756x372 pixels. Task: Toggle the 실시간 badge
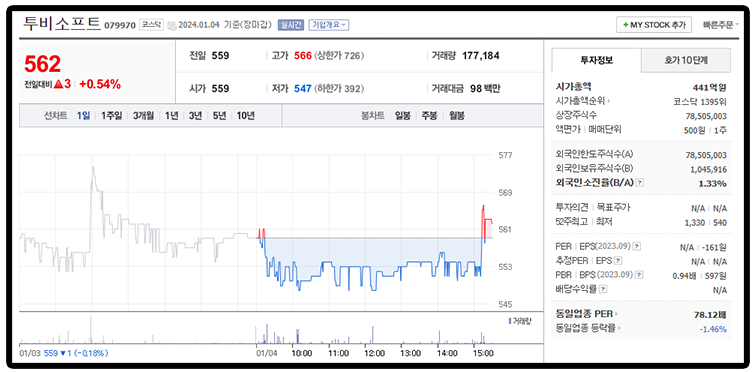(290, 25)
